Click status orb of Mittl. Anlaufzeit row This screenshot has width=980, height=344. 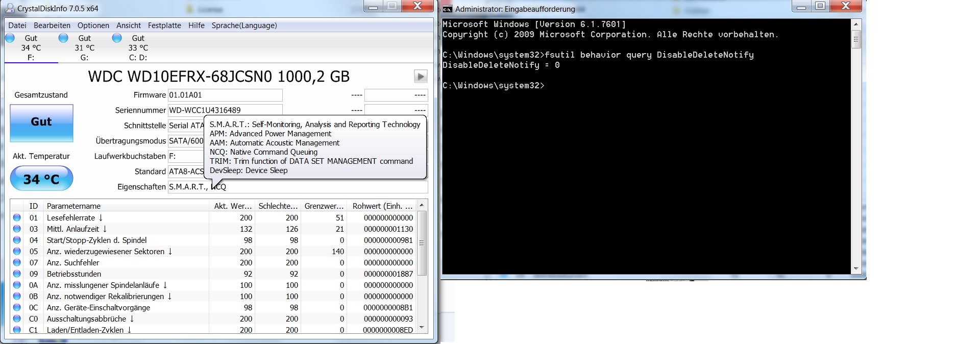coord(17,229)
